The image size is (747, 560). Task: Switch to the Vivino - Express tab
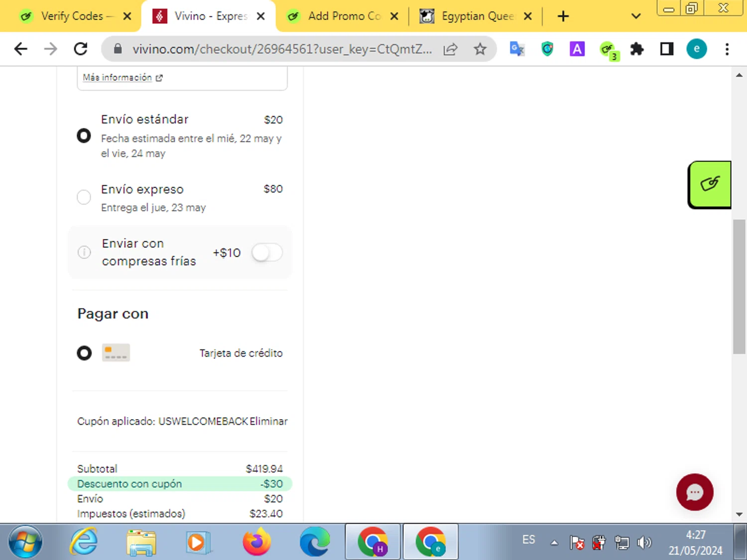point(208,16)
